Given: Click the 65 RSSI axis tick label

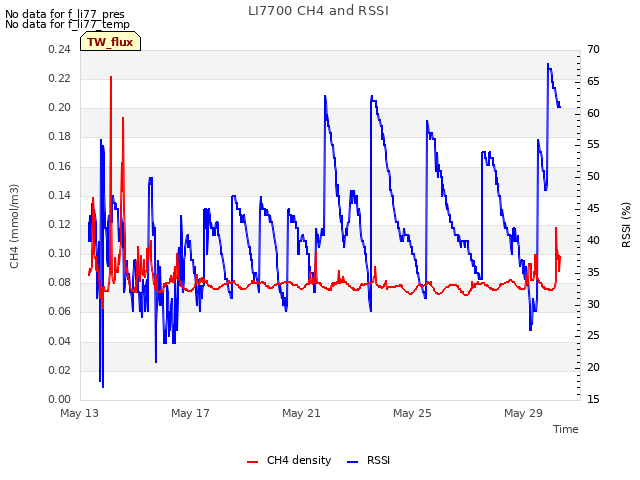Looking at the screenshot, I should (x=593, y=81).
